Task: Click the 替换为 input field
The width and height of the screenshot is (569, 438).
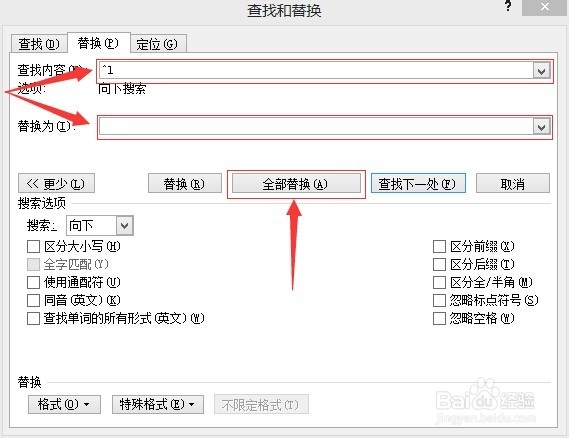Action: coord(316,127)
